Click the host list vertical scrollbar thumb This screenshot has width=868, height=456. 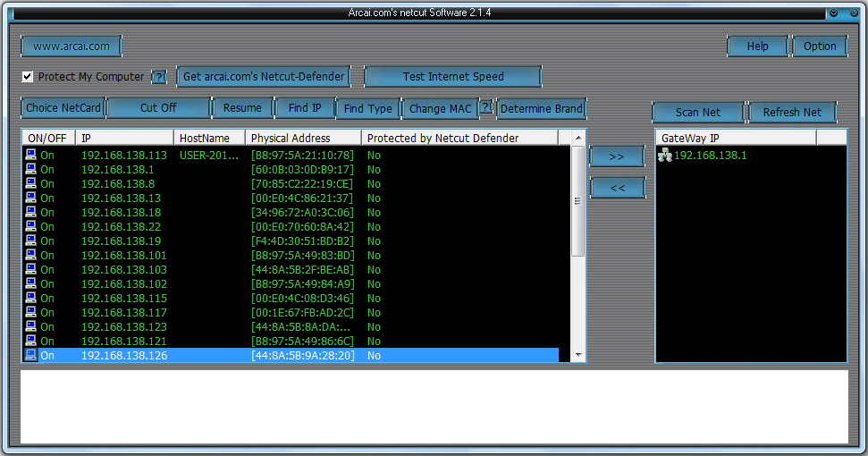click(578, 201)
